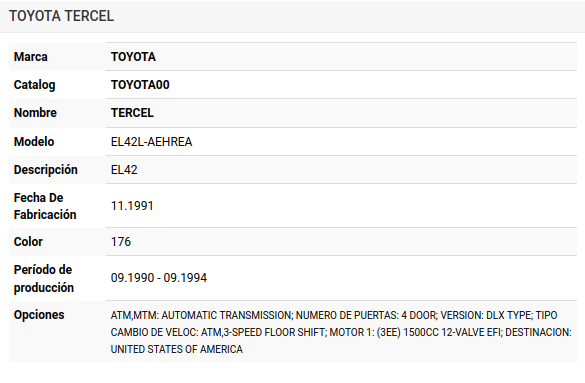Select the Modelo label
This screenshot has width=585, height=383.
point(34,142)
